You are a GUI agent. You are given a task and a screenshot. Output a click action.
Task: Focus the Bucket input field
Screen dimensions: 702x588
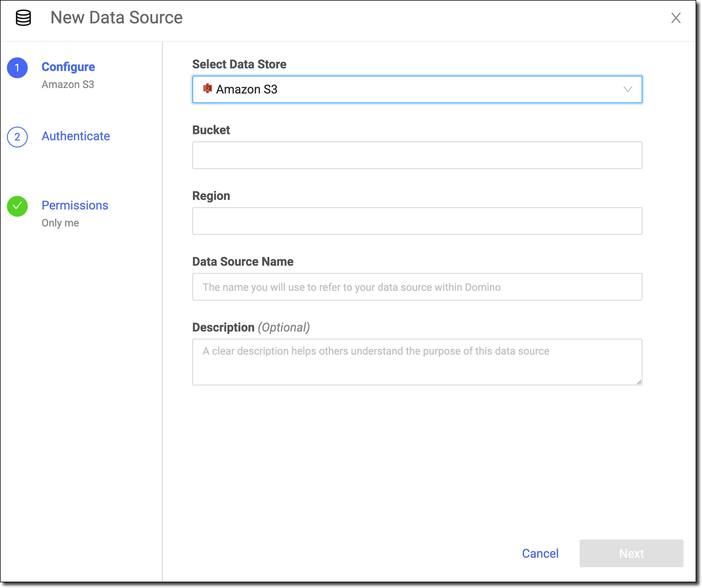coord(417,155)
